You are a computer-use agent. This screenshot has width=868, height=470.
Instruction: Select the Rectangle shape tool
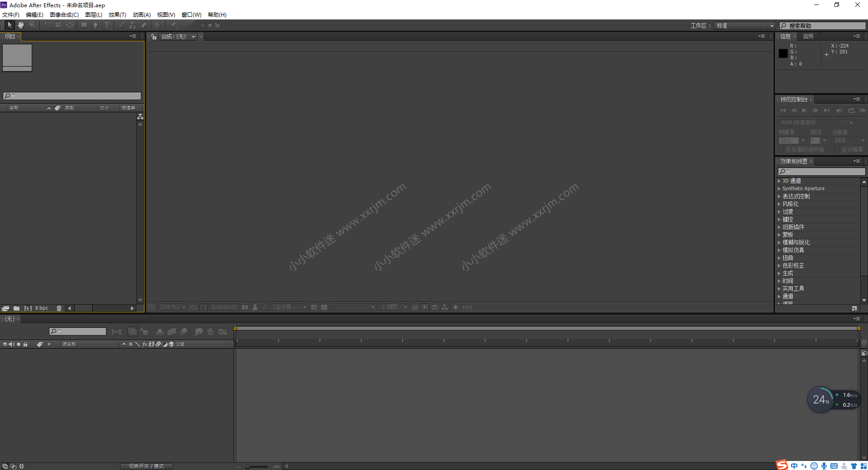84,25
